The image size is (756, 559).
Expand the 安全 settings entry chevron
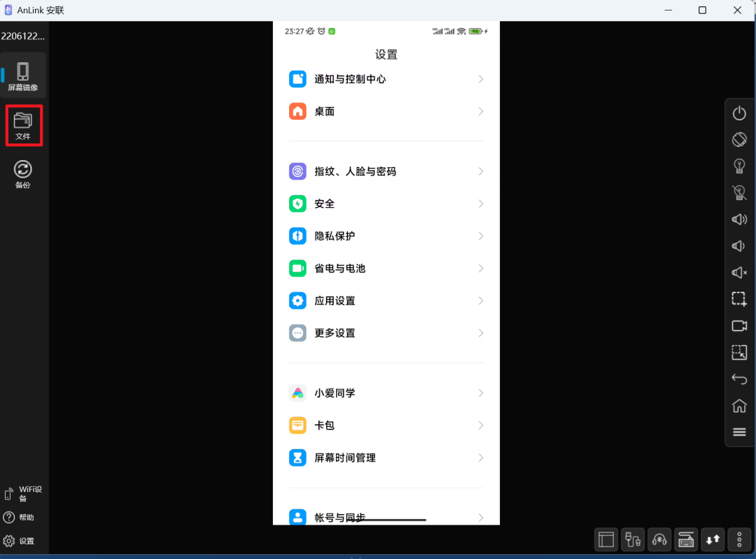[x=481, y=204]
